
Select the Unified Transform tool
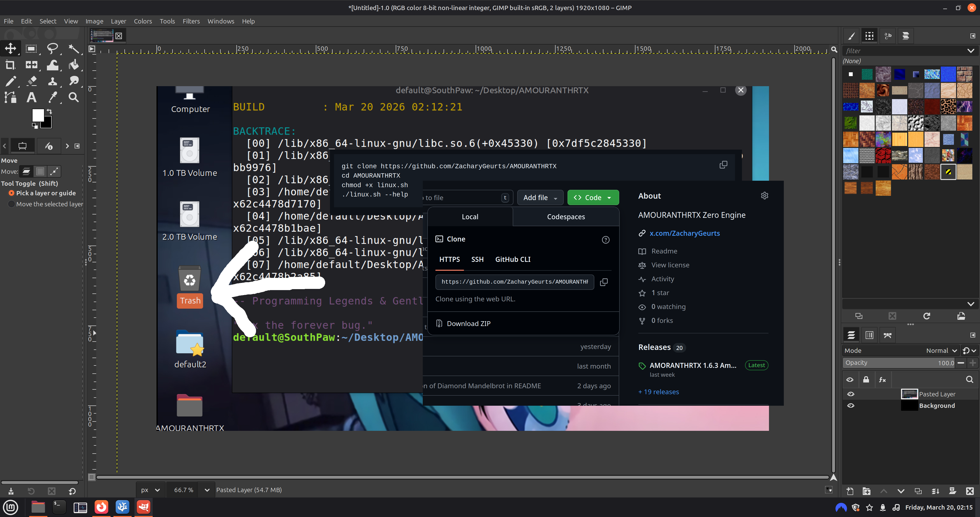31,65
